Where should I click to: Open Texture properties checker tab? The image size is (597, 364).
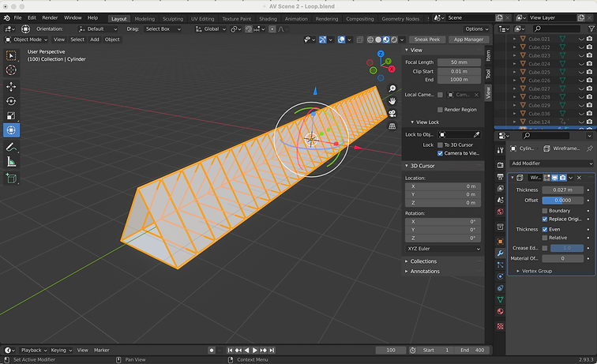coord(501,326)
